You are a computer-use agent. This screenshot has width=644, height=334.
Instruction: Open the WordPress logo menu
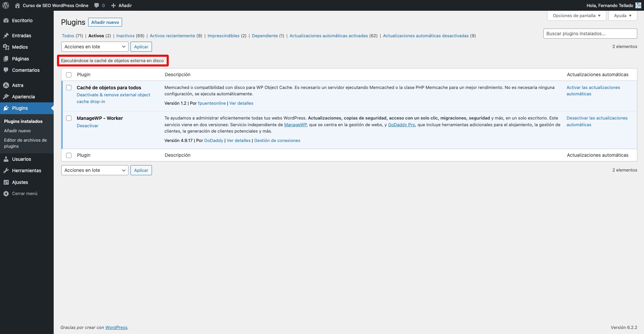5,5
